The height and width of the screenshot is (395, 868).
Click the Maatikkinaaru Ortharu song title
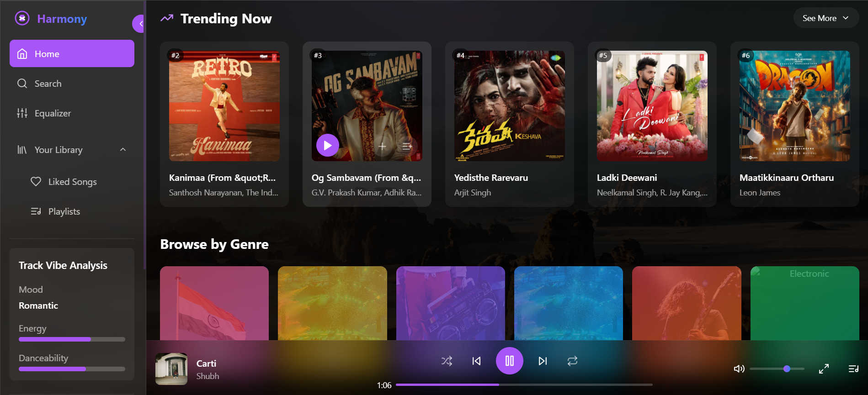(787, 178)
